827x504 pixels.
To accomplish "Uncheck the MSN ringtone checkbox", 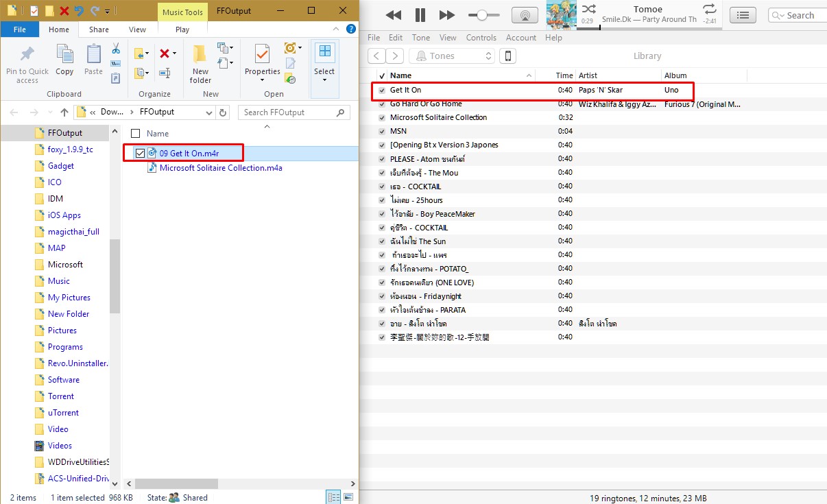I will click(382, 131).
